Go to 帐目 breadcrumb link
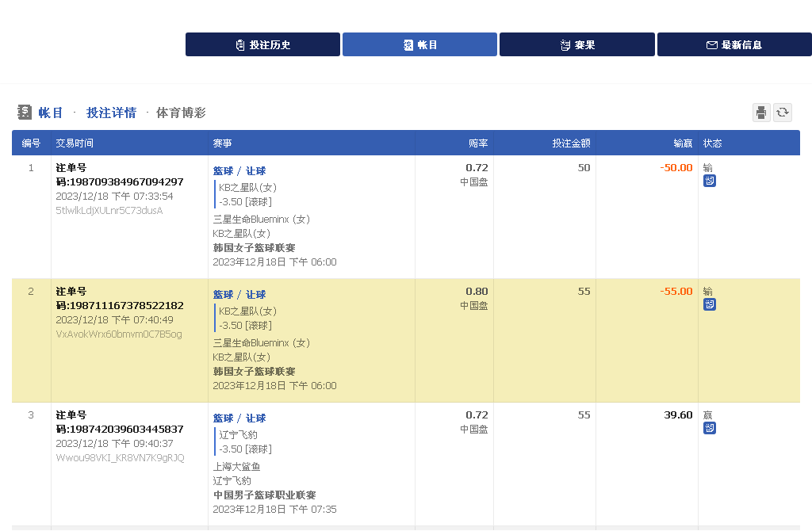 51,113
